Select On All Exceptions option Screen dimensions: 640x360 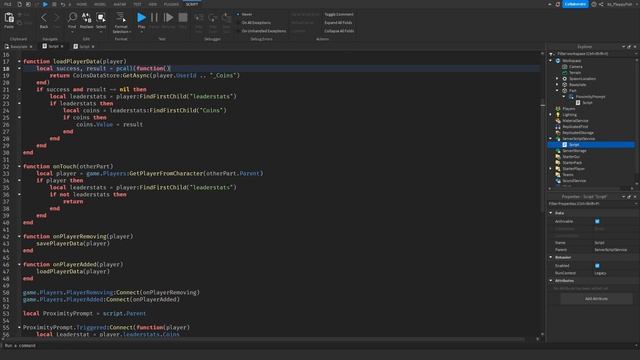click(x=253, y=23)
